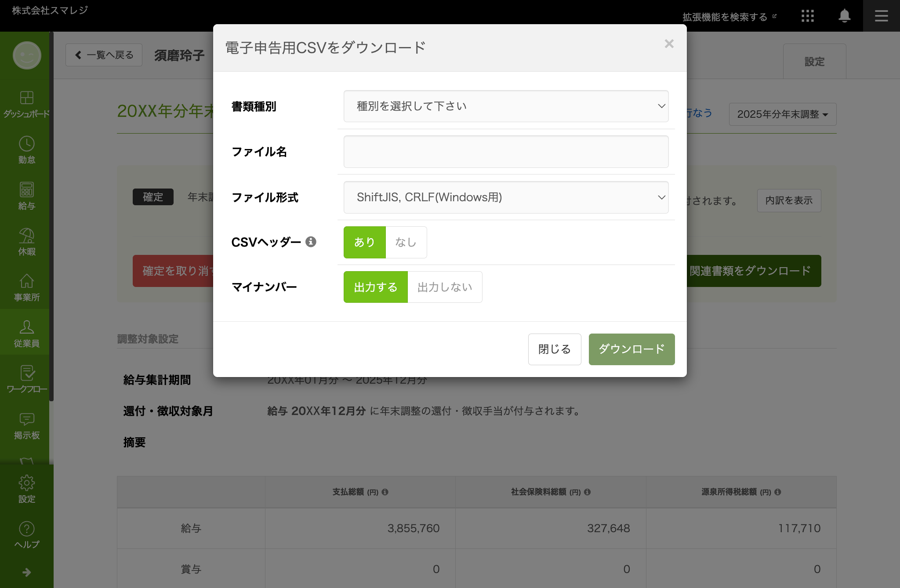The height and width of the screenshot is (588, 900).
Task: Click the 閉じる button
Action: tap(554, 349)
